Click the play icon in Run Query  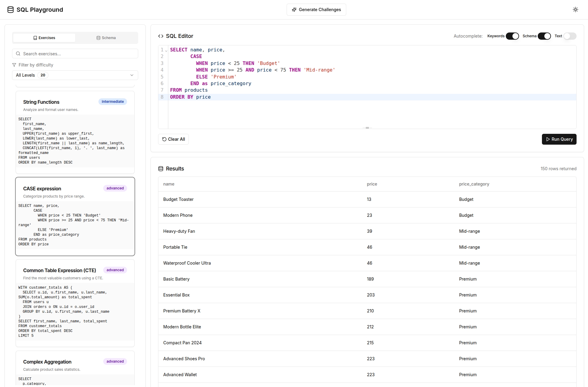(548, 139)
